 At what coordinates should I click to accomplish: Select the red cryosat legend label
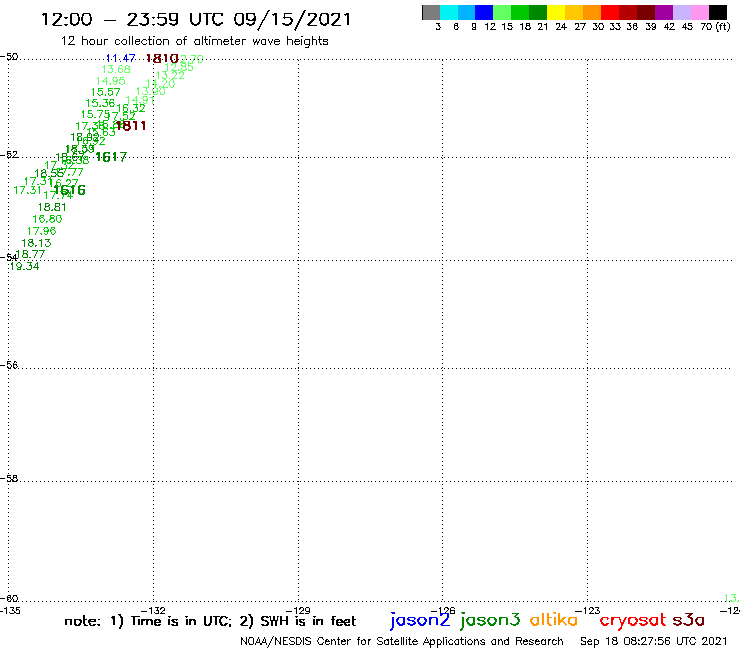pyautogui.click(x=633, y=621)
